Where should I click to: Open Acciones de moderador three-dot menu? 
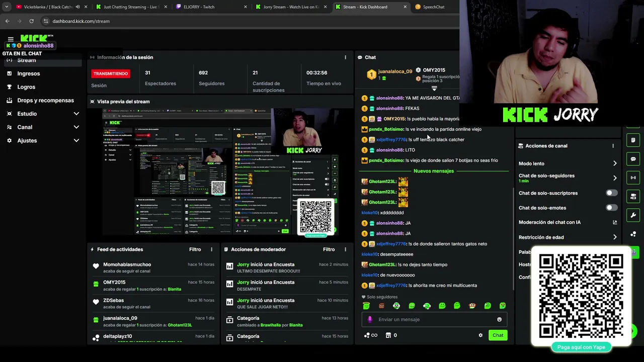(x=345, y=249)
